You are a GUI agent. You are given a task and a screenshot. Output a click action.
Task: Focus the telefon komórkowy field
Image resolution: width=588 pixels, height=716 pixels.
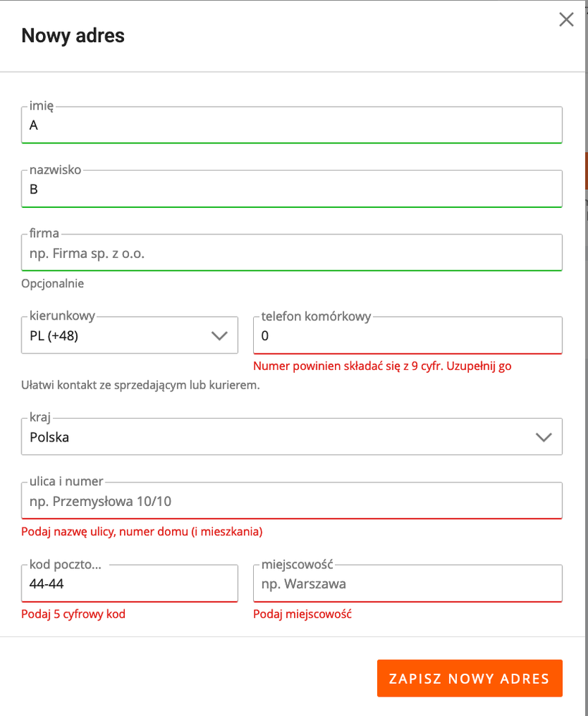pyautogui.click(x=407, y=335)
